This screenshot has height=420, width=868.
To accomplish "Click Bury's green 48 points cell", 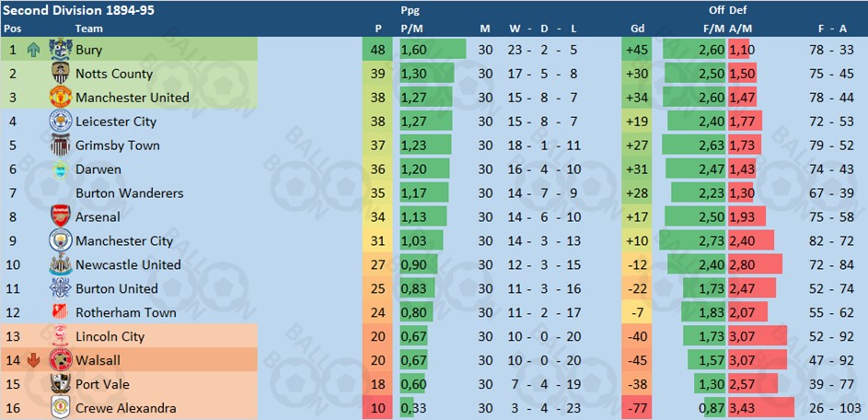I will (x=377, y=50).
